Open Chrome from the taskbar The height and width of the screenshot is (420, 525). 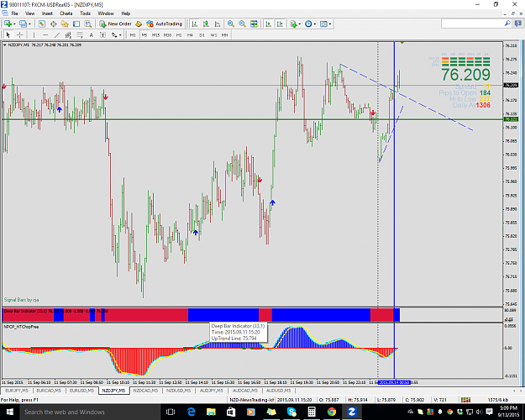(332, 412)
